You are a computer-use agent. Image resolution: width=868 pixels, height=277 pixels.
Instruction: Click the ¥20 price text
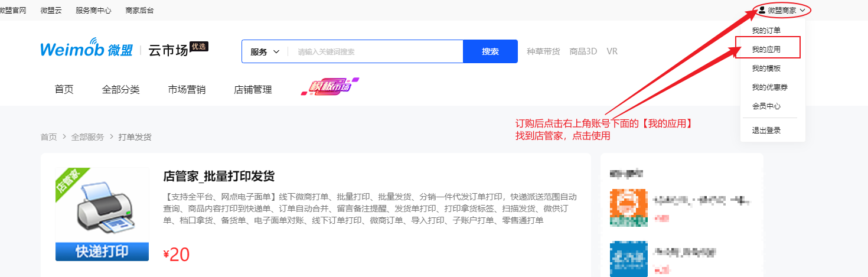[176, 254]
